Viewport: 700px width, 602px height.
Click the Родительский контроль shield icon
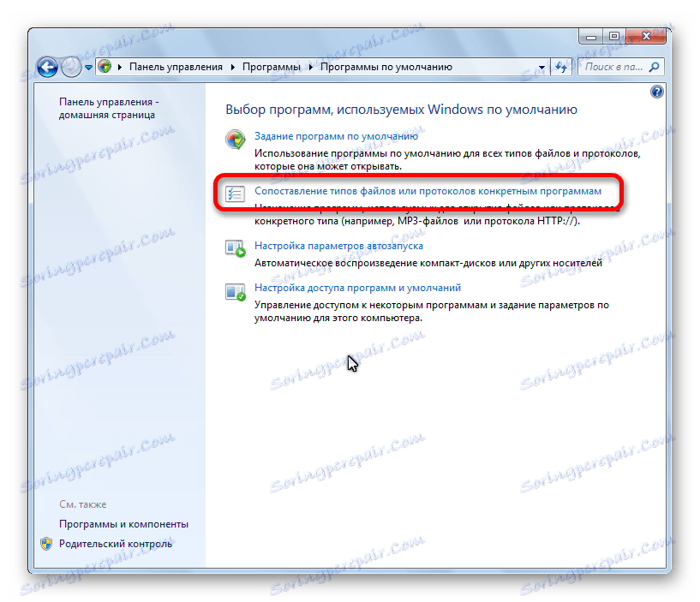click(46, 544)
